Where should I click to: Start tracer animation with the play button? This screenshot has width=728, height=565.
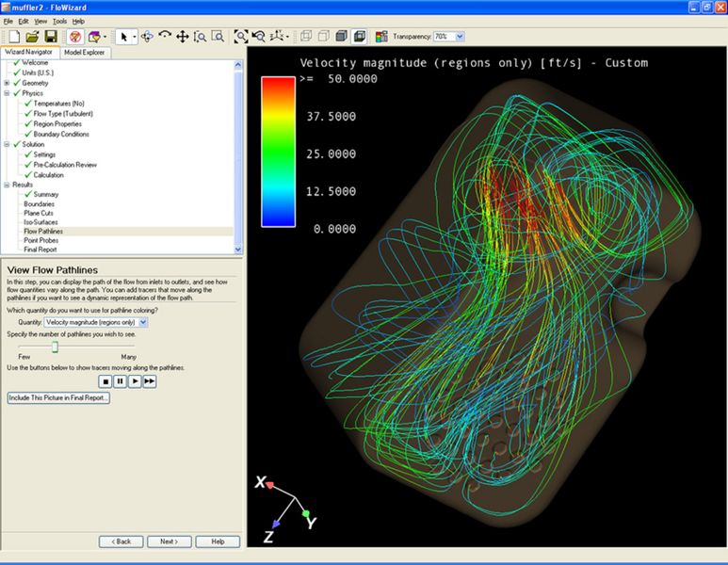point(135,381)
